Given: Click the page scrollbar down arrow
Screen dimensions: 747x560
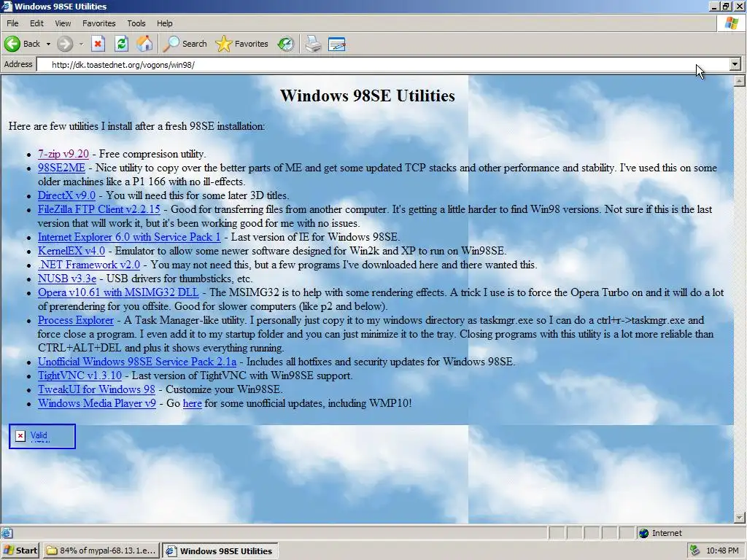Looking at the screenshot, I should pos(740,518).
